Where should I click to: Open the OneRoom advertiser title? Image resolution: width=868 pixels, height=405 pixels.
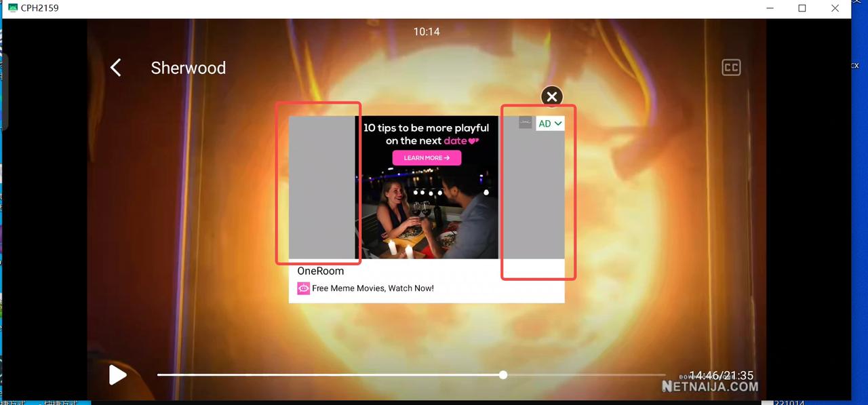coord(321,271)
